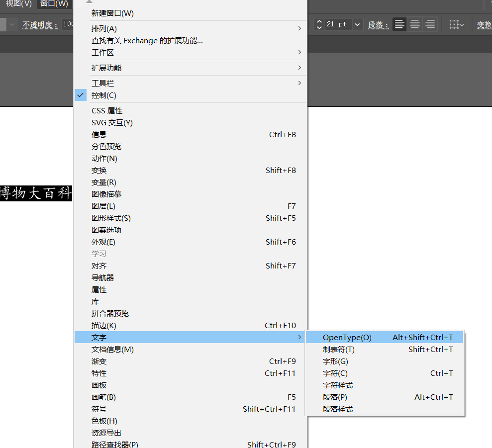
Task: Open the 图像描摹 panel
Action: click(x=190, y=194)
